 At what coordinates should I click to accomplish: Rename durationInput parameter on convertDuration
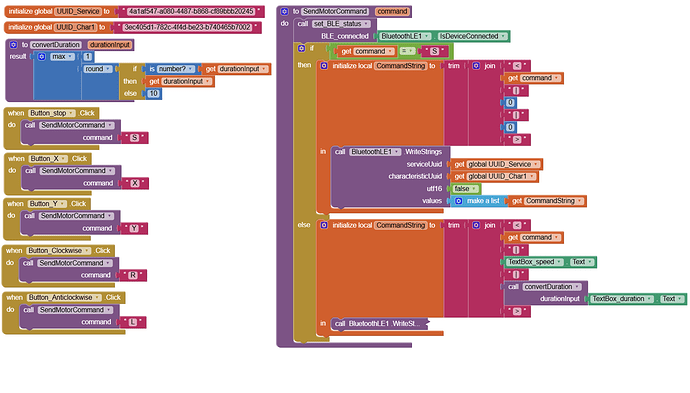(110, 45)
